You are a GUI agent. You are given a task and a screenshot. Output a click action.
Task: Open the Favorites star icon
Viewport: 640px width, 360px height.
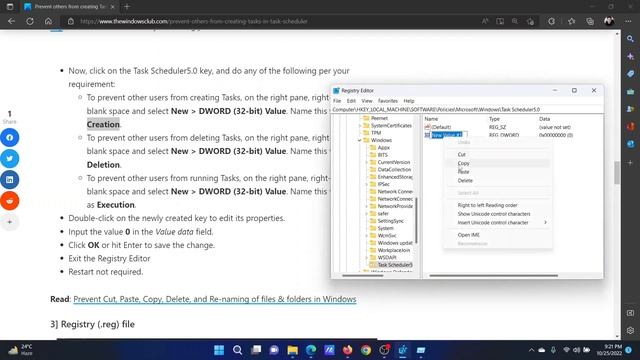[x=571, y=21]
